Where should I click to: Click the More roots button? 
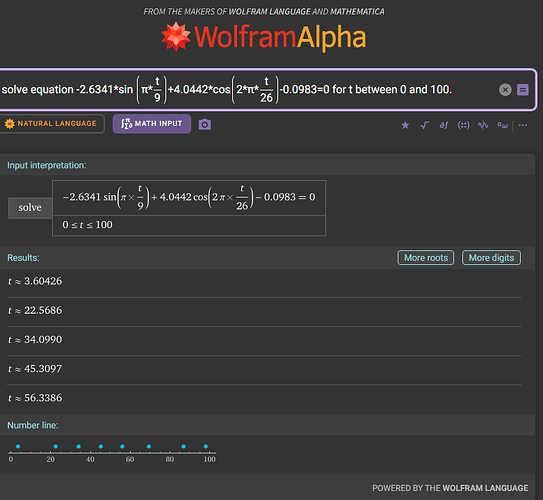tap(426, 258)
